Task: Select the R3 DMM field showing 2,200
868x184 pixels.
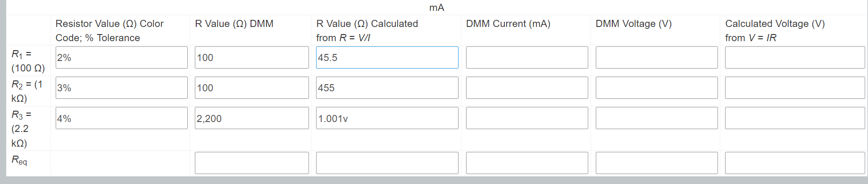Action: click(251, 118)
